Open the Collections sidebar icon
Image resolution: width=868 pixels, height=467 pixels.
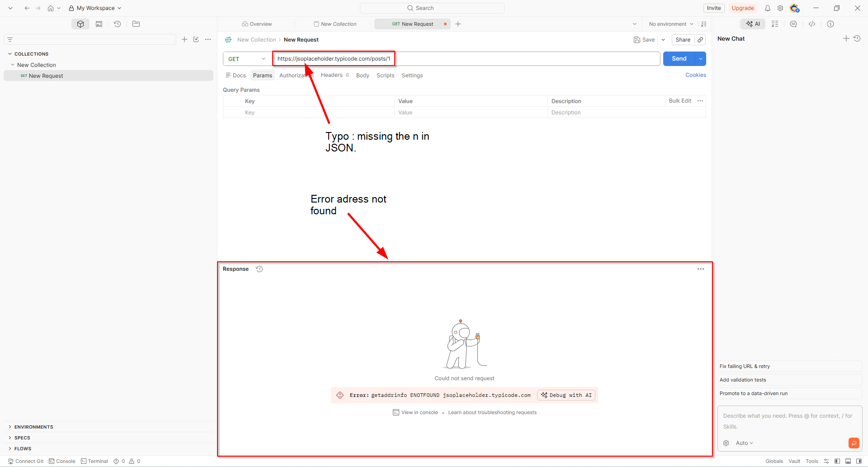point(80,24)
